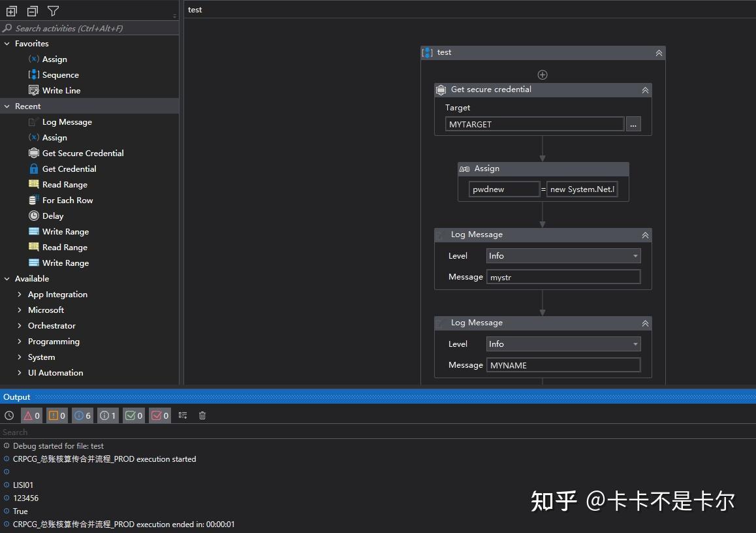
Task: Collapse the Available group
Action: click(7, 279)
